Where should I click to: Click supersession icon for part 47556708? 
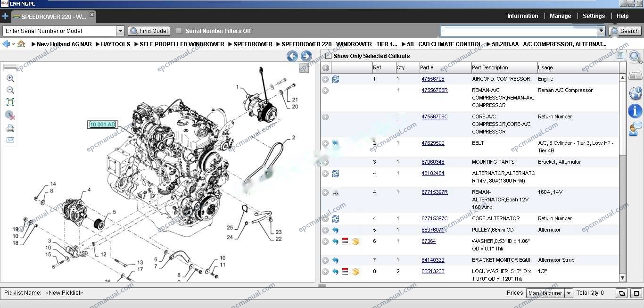click(x=336, y=79)
